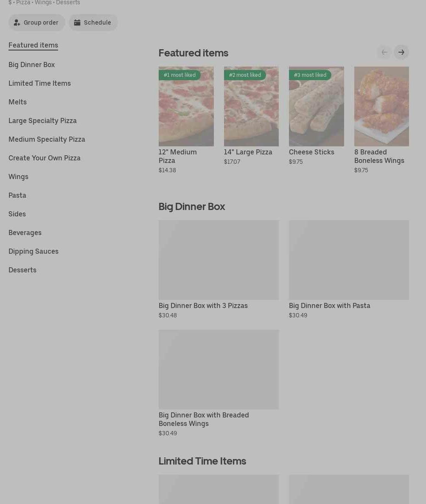The width and height of the screenshot is (426, 504).
Task: Open the Wings category in sidebar
Action: point(18,176)
